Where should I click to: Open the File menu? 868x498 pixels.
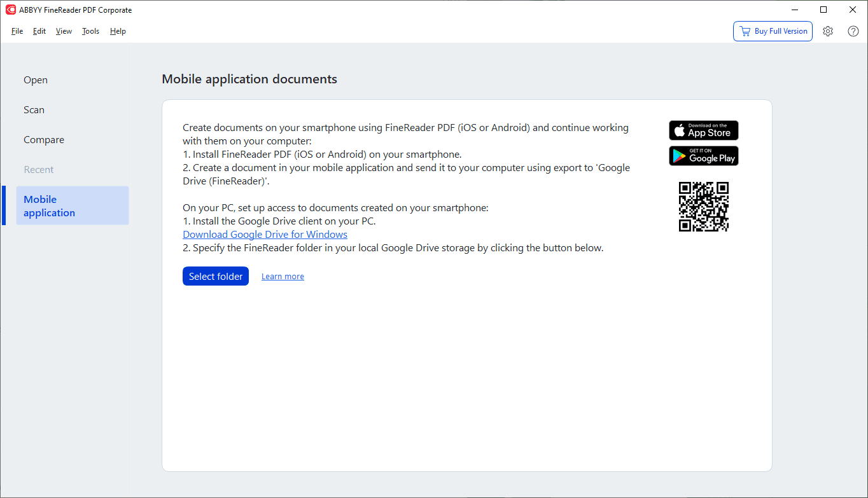[x=17, y=31]
